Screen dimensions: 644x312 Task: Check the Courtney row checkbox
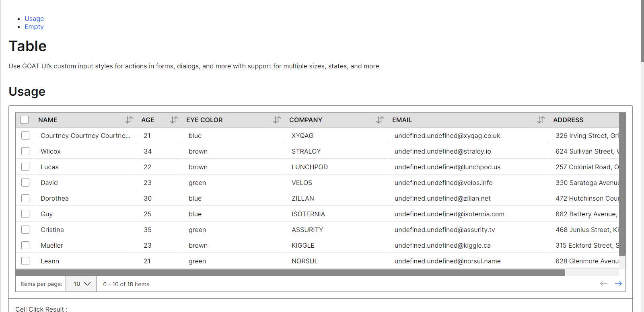click(25, 135)
